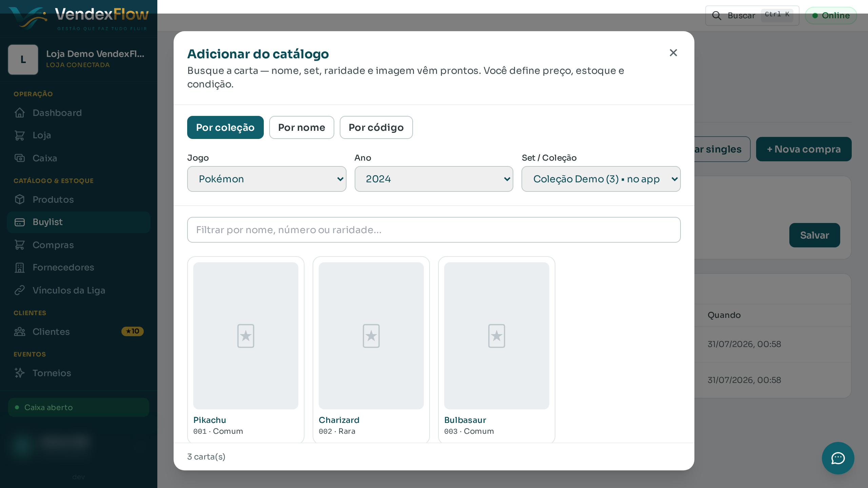Open the chat support bubble
The image size is (868, 488).
point(838,458)
